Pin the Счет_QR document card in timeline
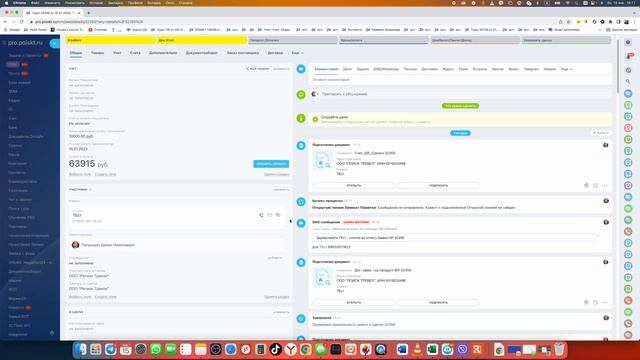 pos(586,185)
